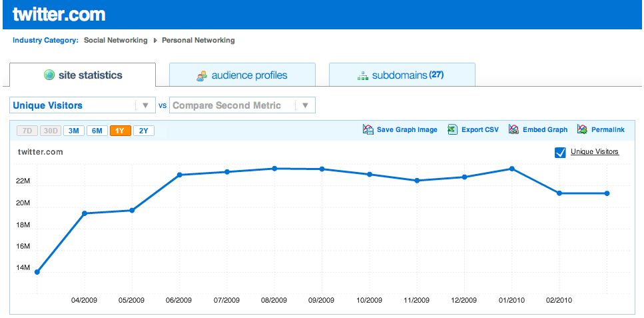Screen dimensions: 644x318
Task: Click the 02/2010 x-axis label
Action: click(559, 300)
